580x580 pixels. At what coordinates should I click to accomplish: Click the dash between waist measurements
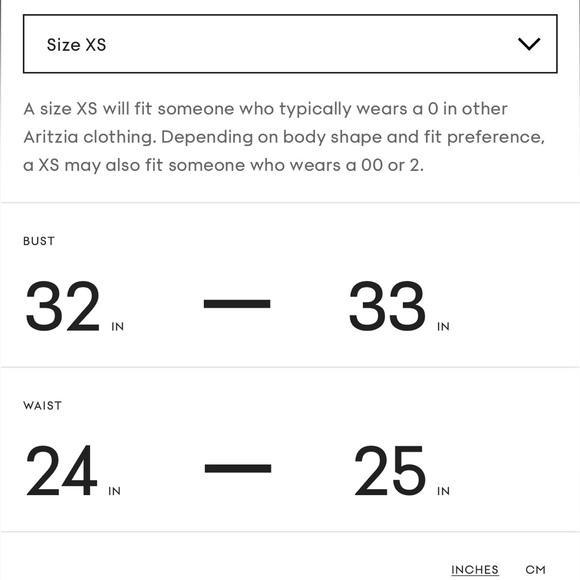[238, 468]
